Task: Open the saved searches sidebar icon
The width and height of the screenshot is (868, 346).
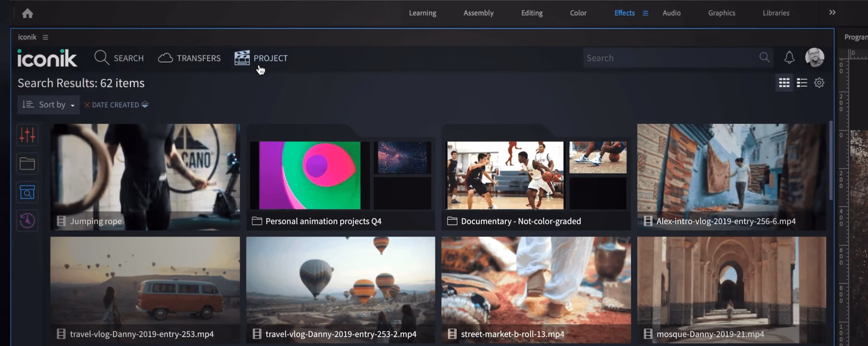Action: coord(27,192)
